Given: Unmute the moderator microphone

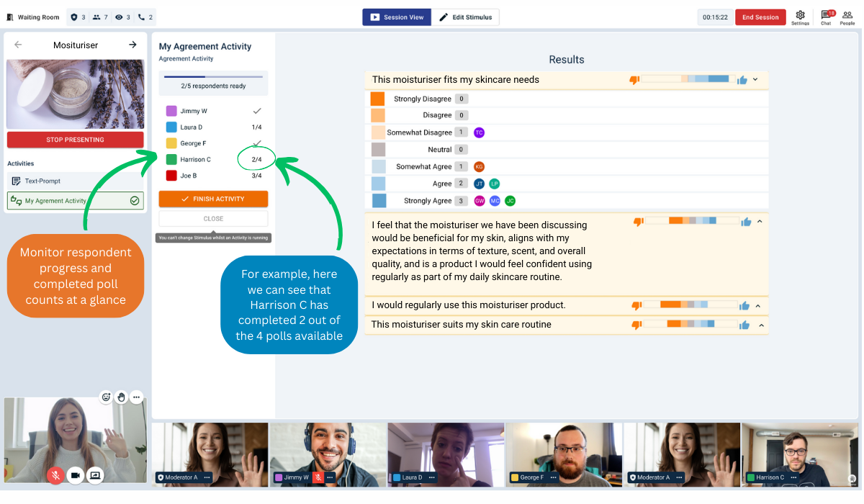Looking at the screenshot, I should (55, 475).
